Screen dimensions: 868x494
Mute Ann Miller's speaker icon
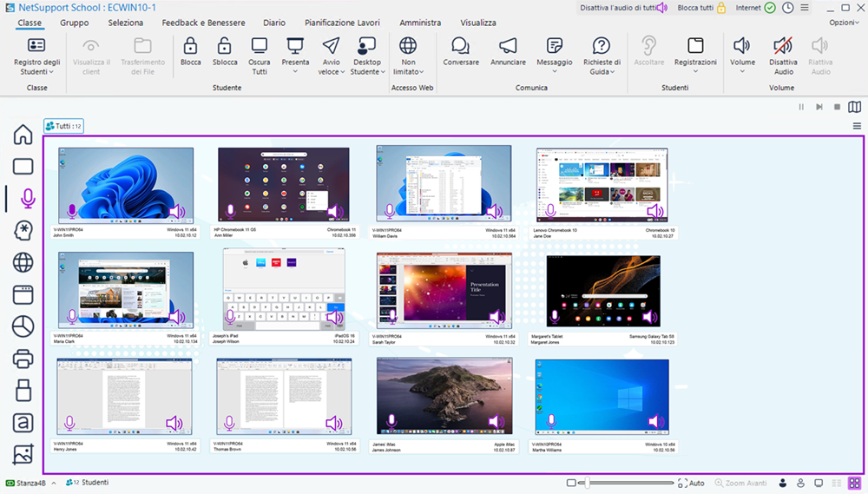[x=334, y=211]
